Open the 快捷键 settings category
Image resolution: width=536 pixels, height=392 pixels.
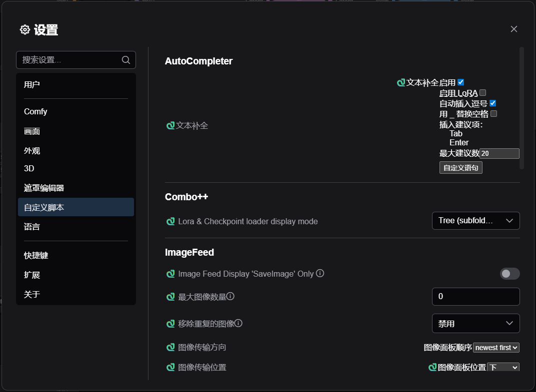[x=36, y=255]
